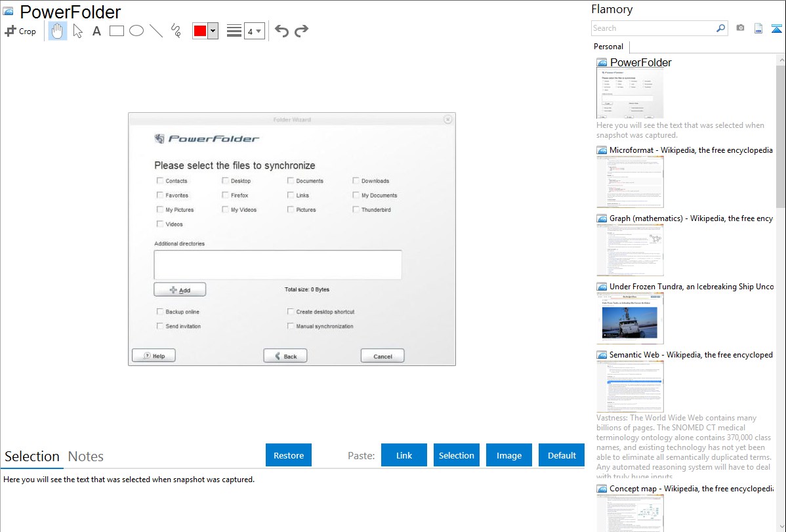Click the Microformat snapshot icon
Viewport: 786px width, 532px height.
[602, 150]
